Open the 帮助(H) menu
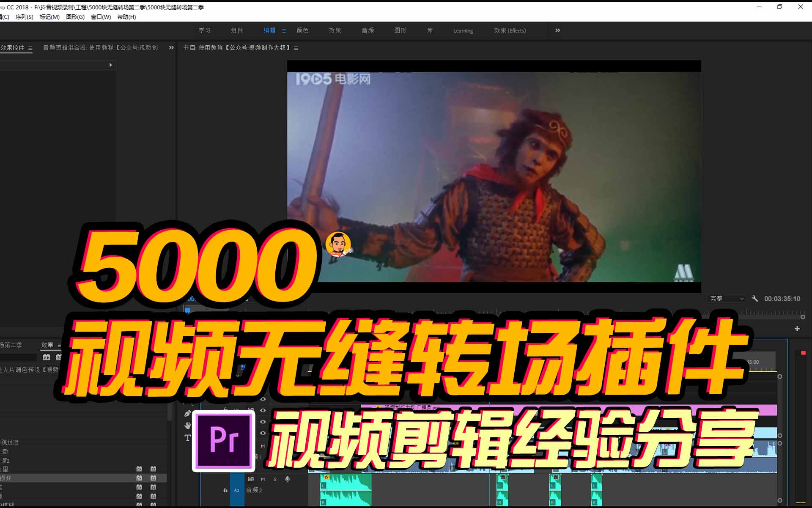The width and height of the screenshot is (812, 508). [x=126, y=17]
